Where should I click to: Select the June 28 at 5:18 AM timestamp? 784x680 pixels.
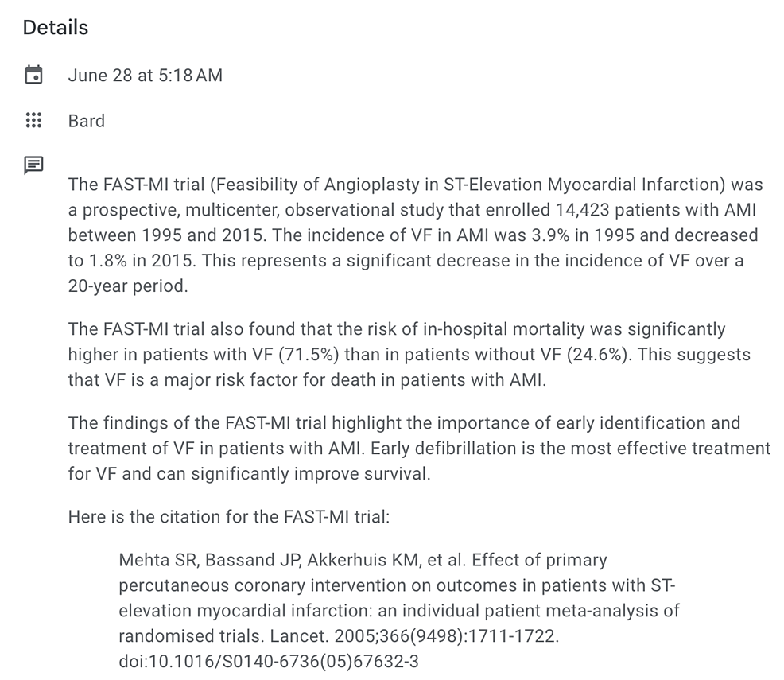pyautogui.click(x=145, y=76)
